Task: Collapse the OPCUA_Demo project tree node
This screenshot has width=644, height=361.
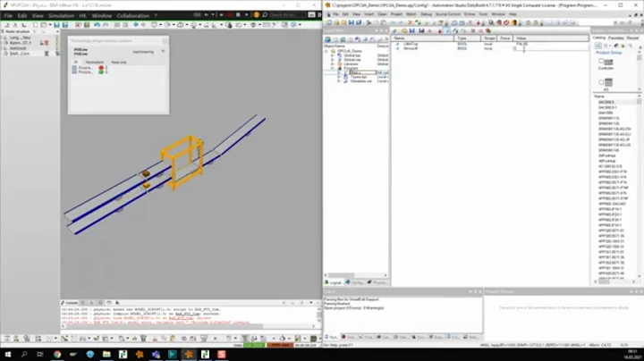Action: (x=327, y=51)
